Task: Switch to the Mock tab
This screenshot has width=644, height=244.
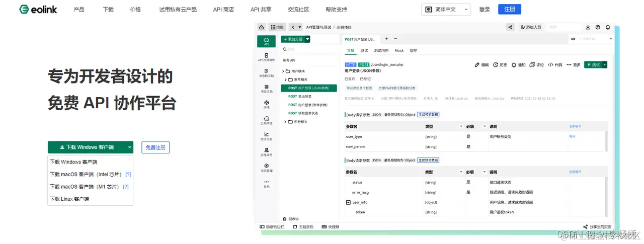Action: coord(399,50)
